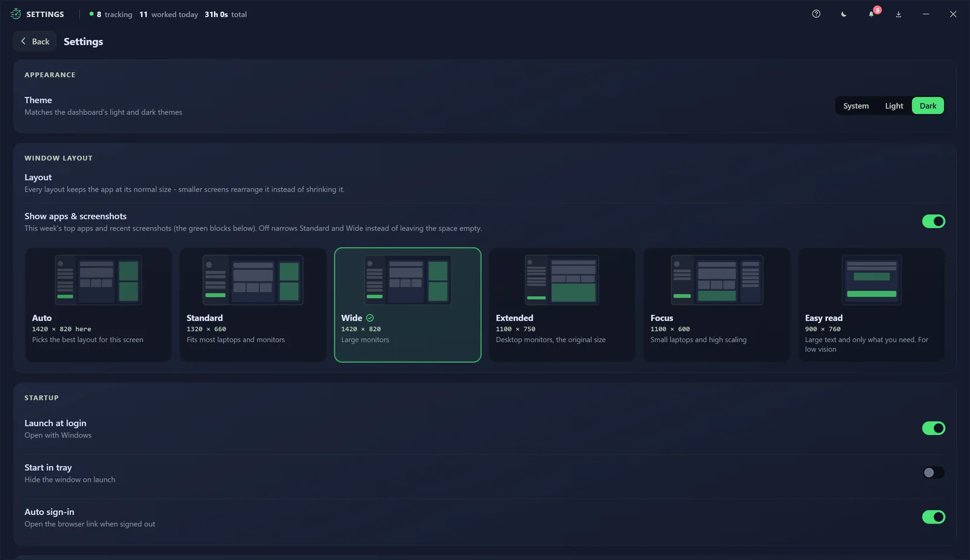The height and width of the screenshot is (560, 970).
Task: Go back using the Back button
Action: pos(35,41)
